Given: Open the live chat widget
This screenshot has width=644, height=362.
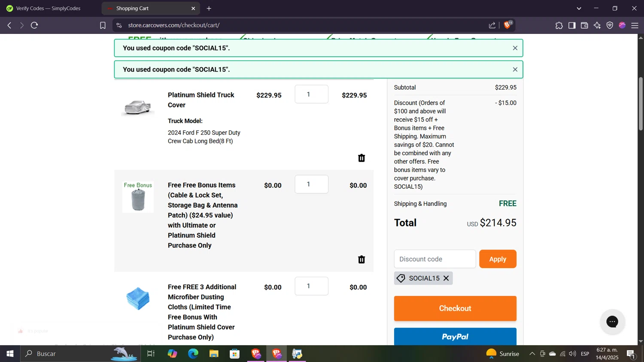Looking at the screenshot, I should (612, 322).
